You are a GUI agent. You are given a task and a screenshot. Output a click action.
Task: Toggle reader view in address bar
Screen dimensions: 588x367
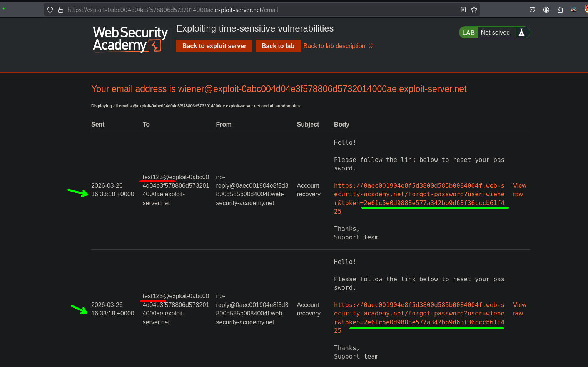(x=463, y=10)
